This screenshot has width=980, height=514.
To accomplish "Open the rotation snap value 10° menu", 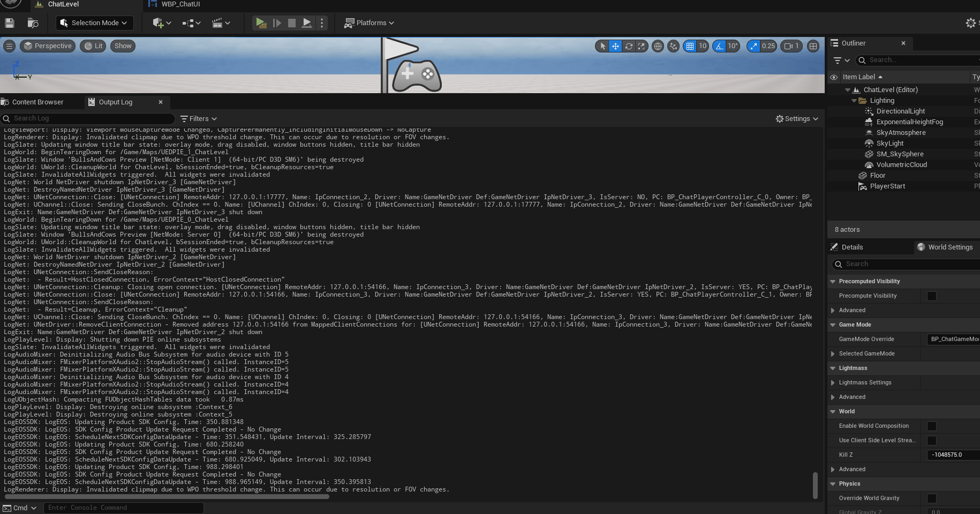I will pos(733,46).
